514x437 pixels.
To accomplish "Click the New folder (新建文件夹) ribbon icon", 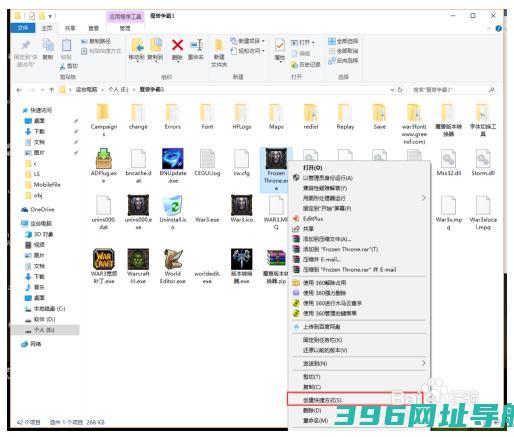I will coord(219,45).
